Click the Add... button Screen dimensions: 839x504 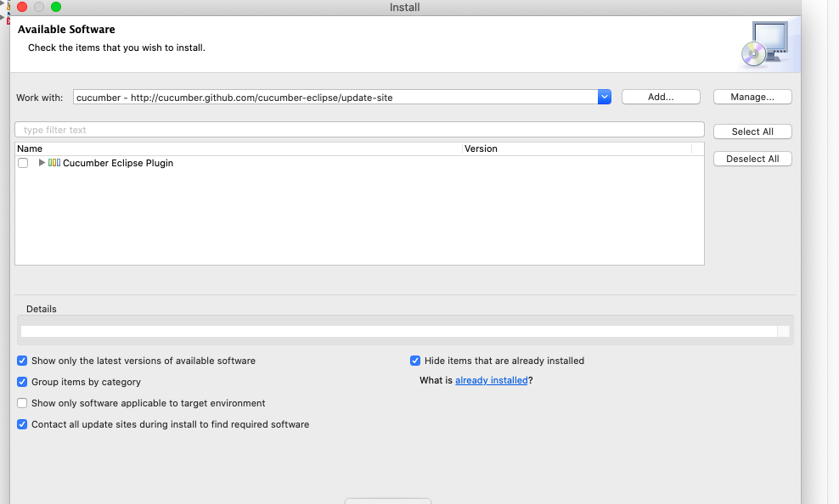(x=661, y=97)
